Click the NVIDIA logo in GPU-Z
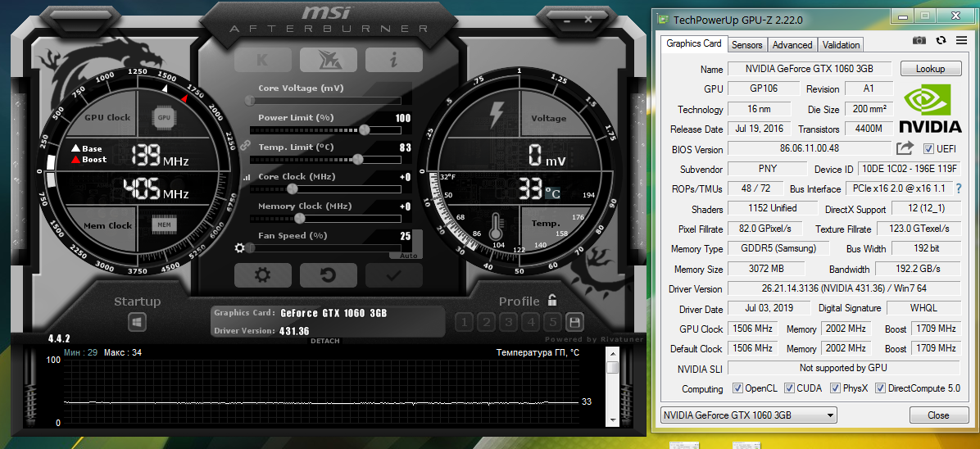Screen dimensions: 980x449 (x=930, y=107)
